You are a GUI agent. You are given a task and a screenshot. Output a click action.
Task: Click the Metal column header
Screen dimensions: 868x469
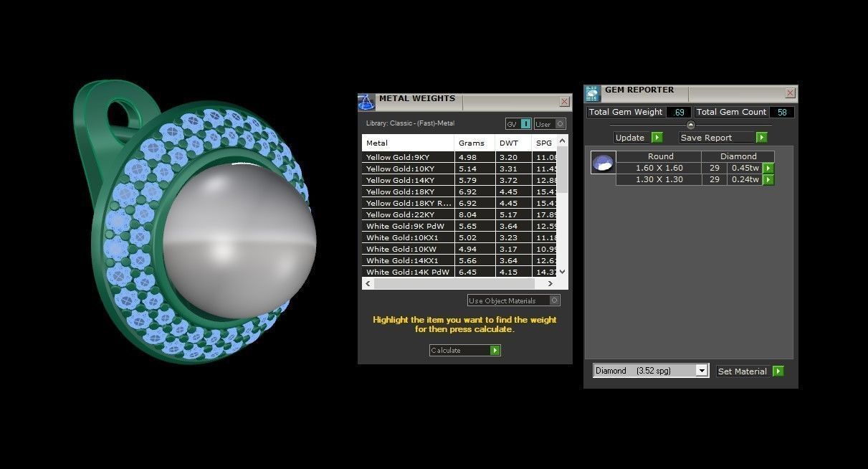coord(408,143)
